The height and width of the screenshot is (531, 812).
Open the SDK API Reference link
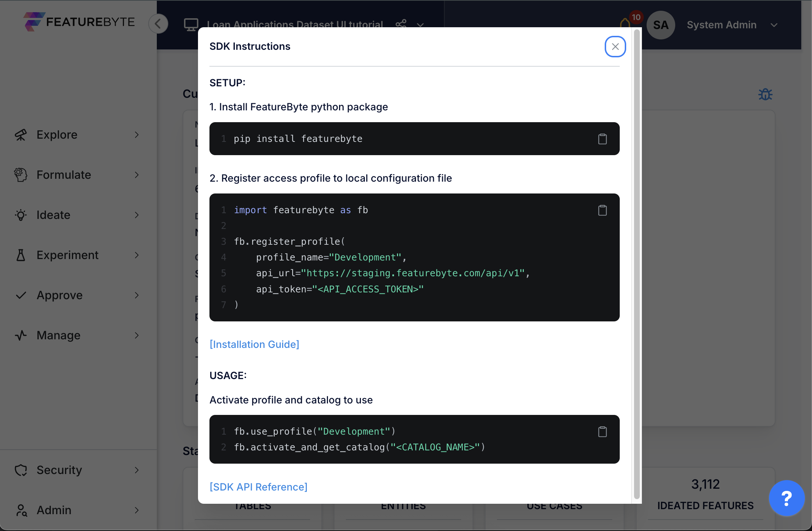click(x=258, y=487)
